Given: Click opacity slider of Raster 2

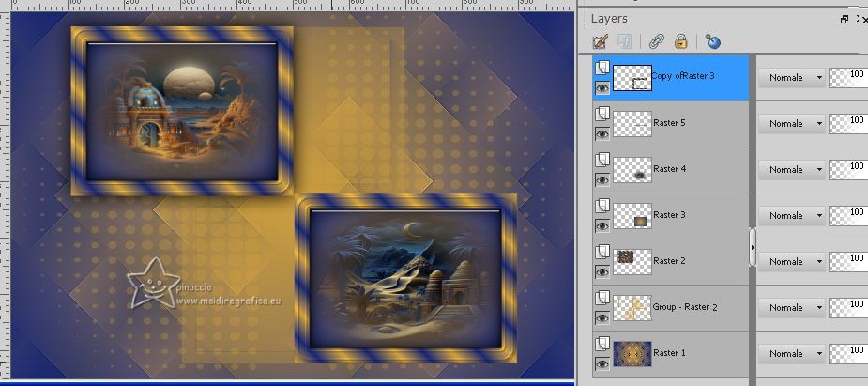Looking at the screenshot, I should click(x=848, y=261).
